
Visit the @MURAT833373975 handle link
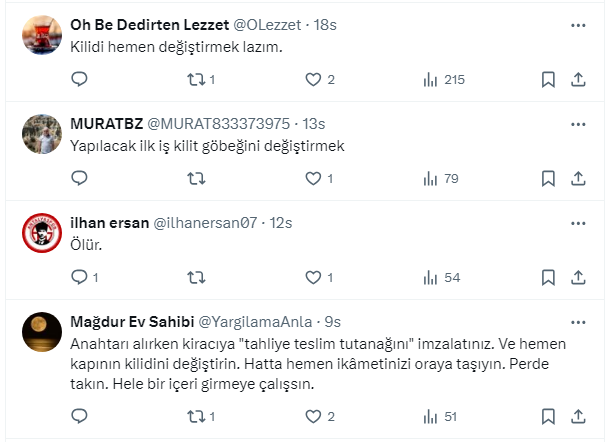click(x=219, y=124)
